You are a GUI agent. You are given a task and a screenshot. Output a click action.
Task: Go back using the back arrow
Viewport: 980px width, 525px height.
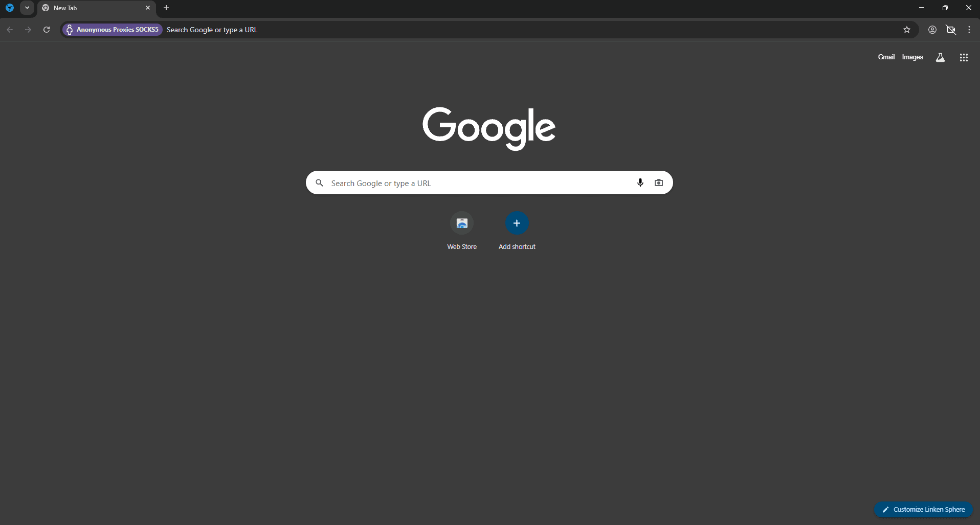(x=10, y=30)
